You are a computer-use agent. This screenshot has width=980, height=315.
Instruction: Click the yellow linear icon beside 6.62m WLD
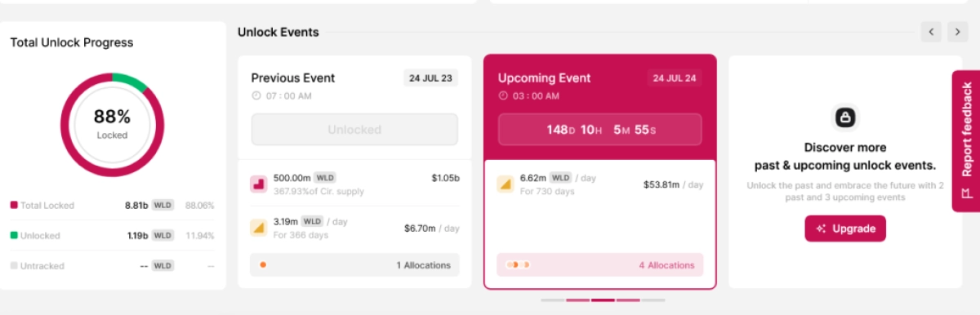click(505, 184)
